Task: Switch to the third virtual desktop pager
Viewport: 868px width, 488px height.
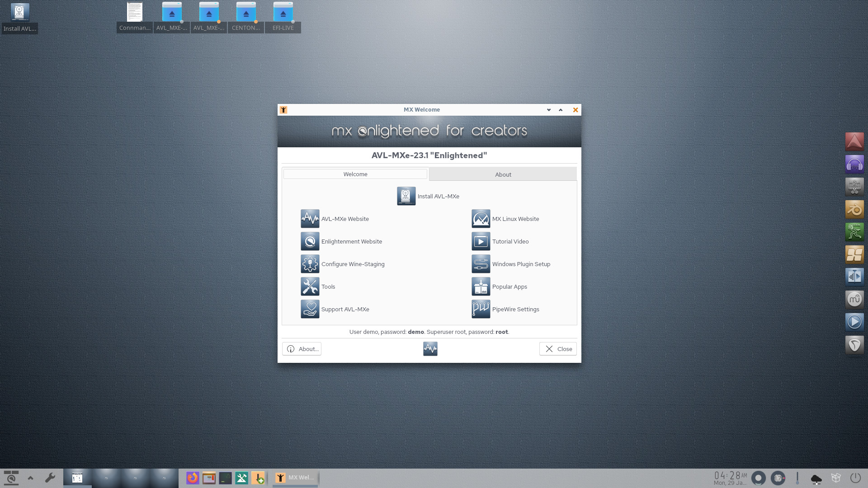Action: point(135,478)
